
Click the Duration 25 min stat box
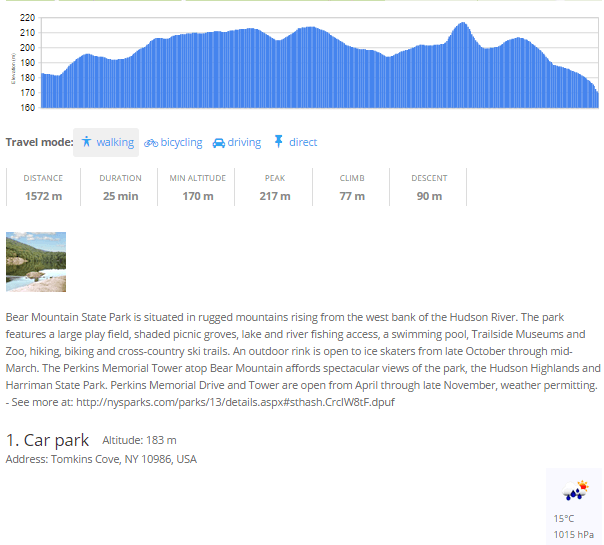tap(121, 188)
